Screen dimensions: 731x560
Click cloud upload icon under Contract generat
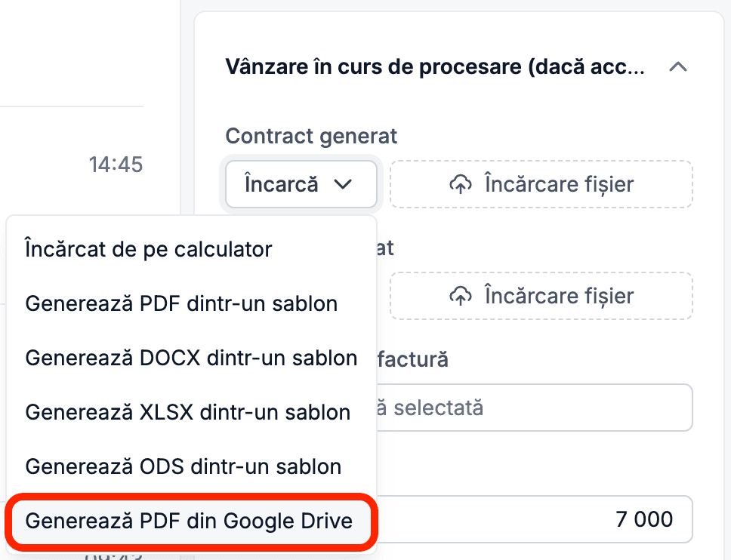click(461, 184)
